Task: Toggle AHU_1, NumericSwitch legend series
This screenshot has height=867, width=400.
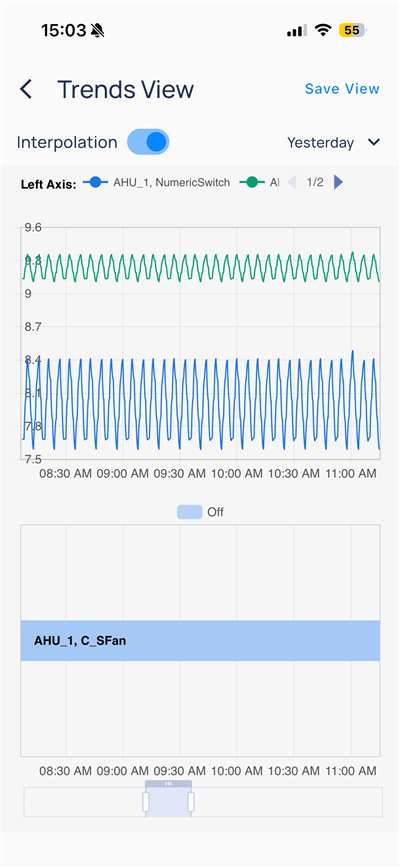Action: 157,182
